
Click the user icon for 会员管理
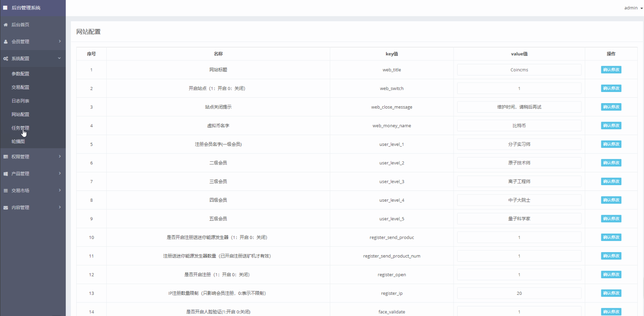point(5,42)
